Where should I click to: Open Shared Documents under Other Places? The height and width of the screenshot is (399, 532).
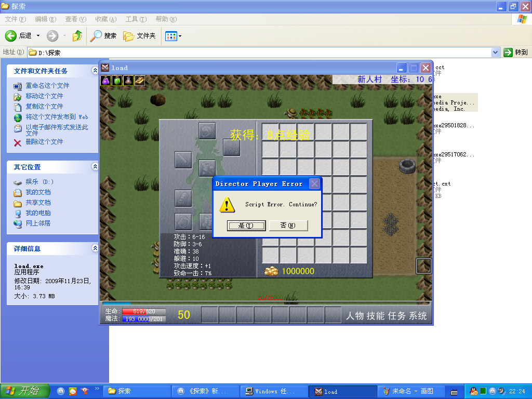pos(38,203)
